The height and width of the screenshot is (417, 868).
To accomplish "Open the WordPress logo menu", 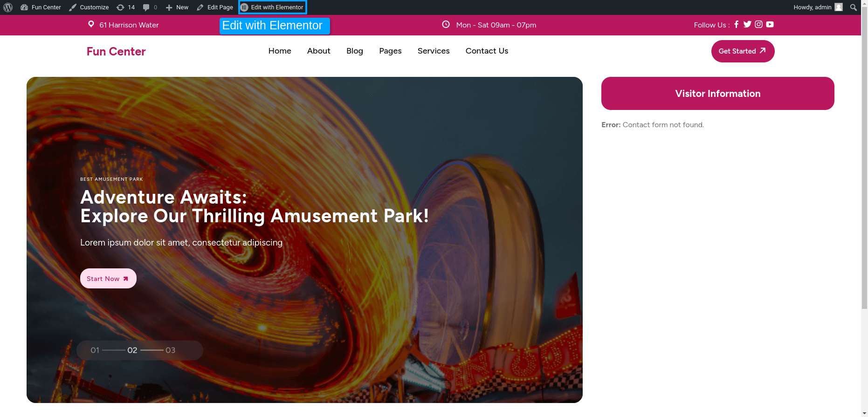I will (x=8, y=7).
